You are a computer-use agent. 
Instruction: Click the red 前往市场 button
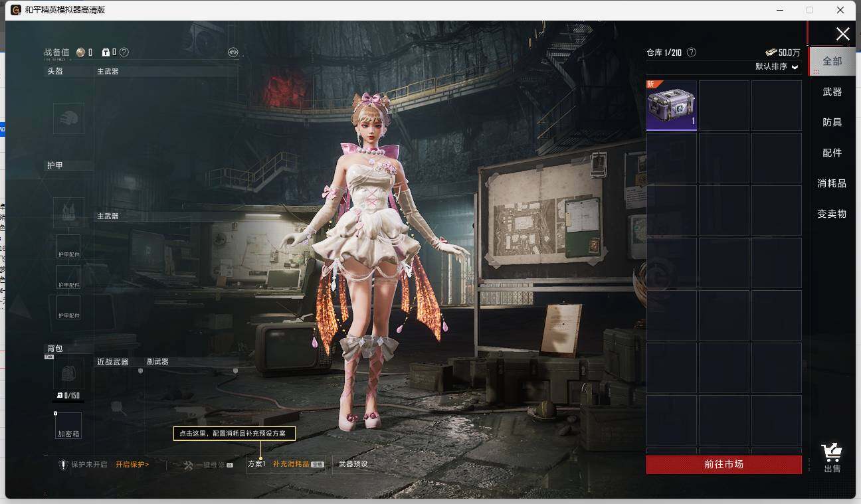[723, 464]
